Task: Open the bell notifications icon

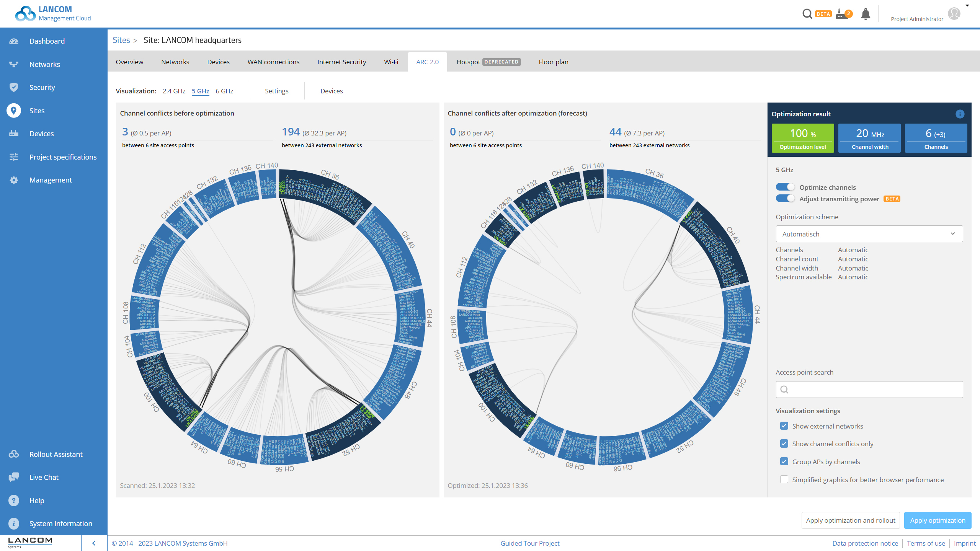Action: point(866,14)
